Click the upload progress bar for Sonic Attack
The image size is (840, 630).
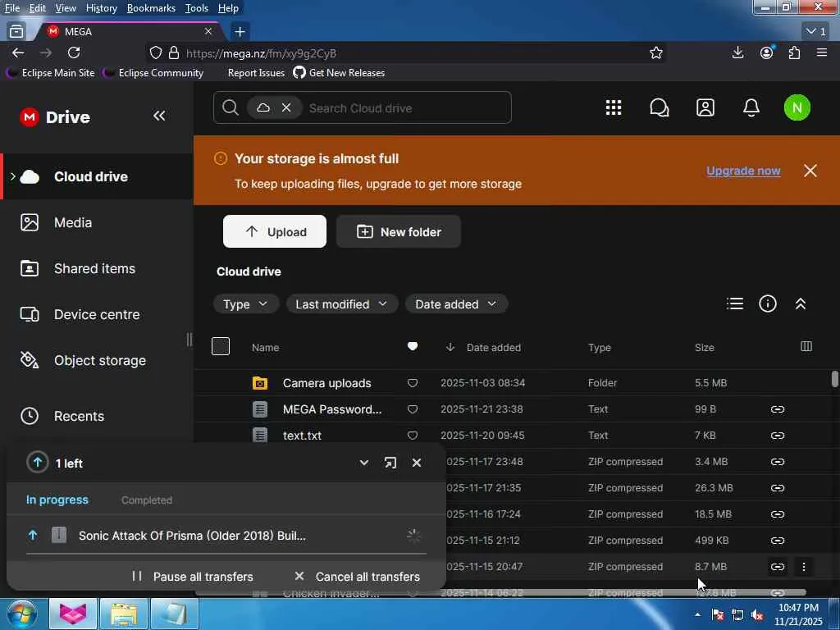click(x=226, y=553)
